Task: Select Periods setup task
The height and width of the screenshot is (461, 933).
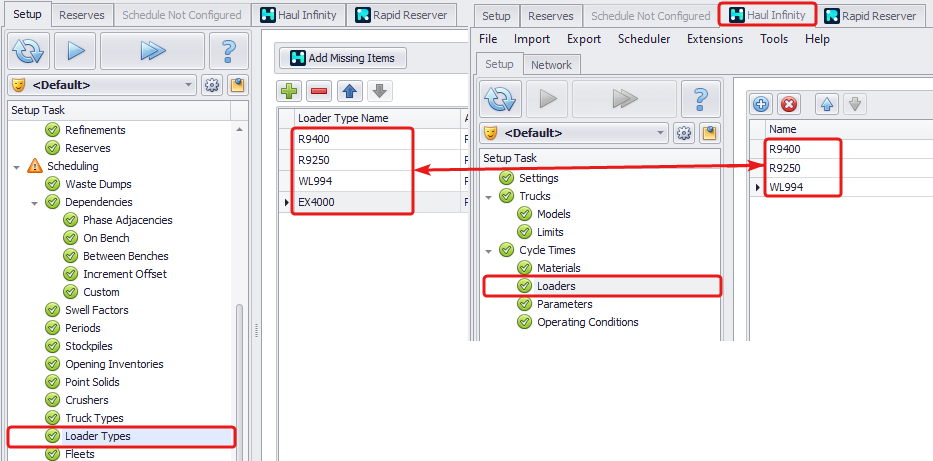Action: click(83, 328)
